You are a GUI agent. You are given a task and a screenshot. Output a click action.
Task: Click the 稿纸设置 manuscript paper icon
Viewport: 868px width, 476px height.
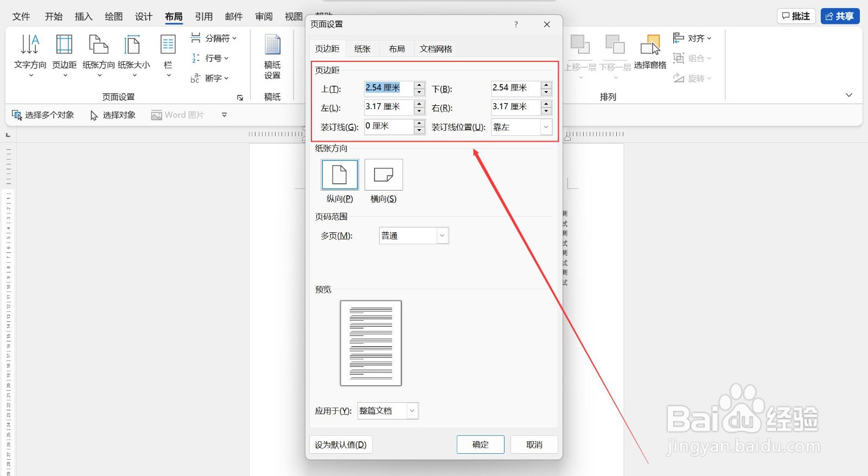click(272, 55)
